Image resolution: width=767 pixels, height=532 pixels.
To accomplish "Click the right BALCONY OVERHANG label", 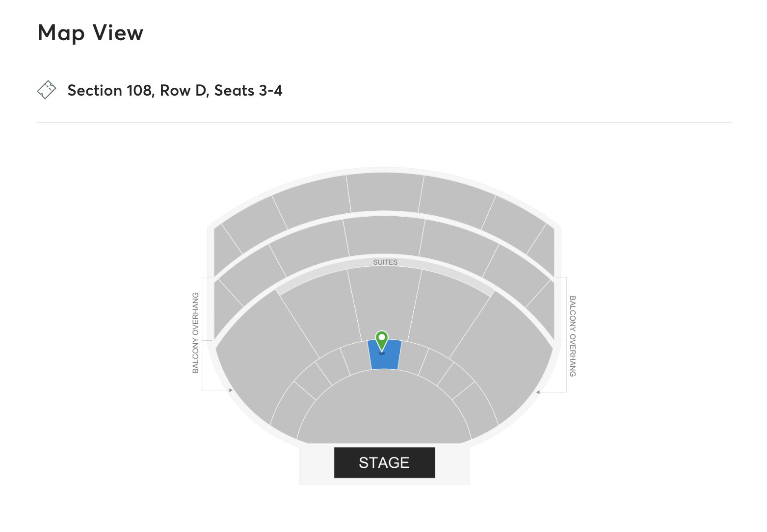I will pyautogui.click(x=573, y=336).
